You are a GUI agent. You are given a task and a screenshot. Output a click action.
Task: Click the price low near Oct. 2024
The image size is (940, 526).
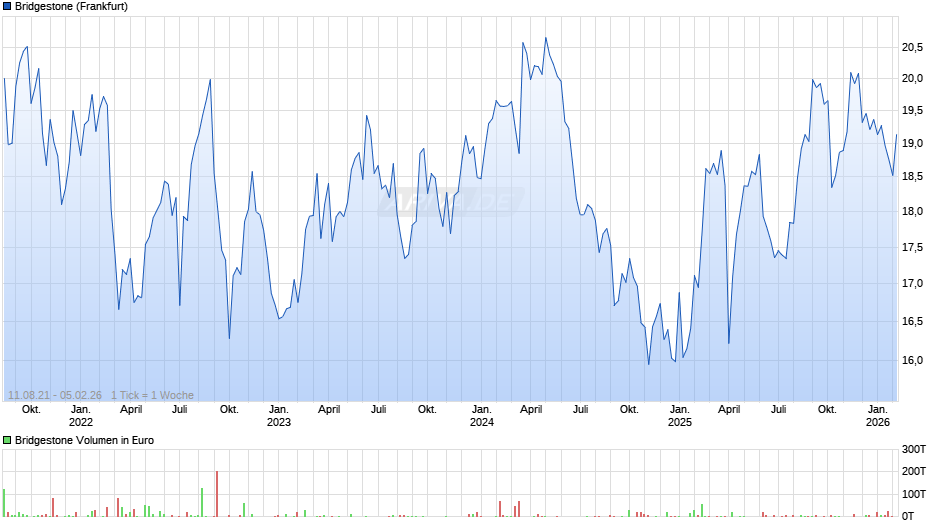(x=649, y=363)
